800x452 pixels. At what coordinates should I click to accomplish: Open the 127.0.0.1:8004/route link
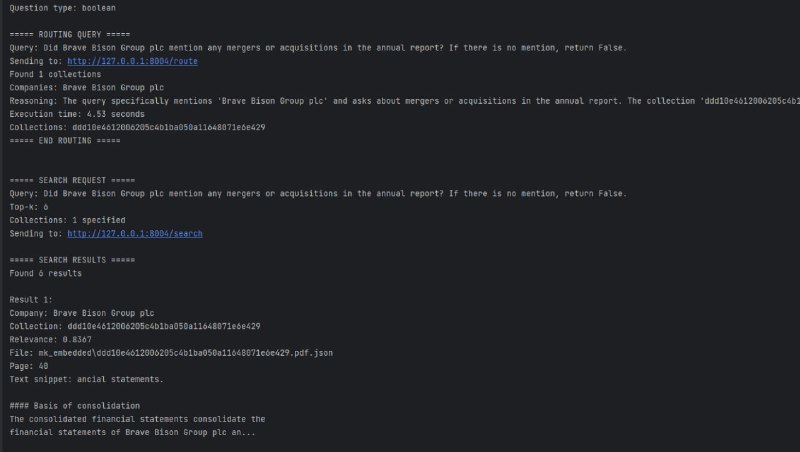click(132, 61)
